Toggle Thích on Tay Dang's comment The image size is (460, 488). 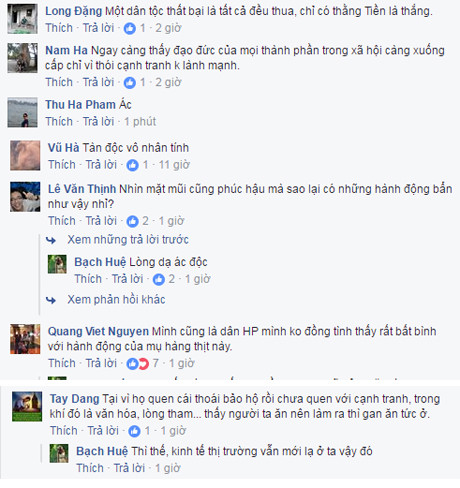pos(64,431)
